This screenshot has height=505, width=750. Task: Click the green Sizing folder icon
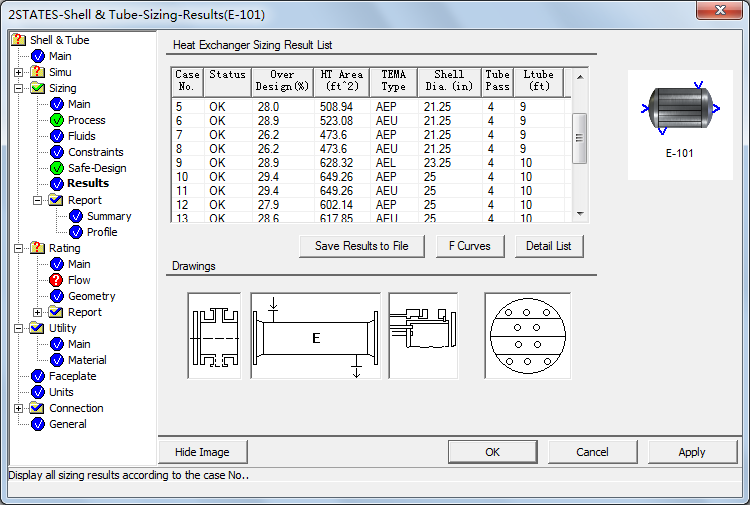pos(37,88)
